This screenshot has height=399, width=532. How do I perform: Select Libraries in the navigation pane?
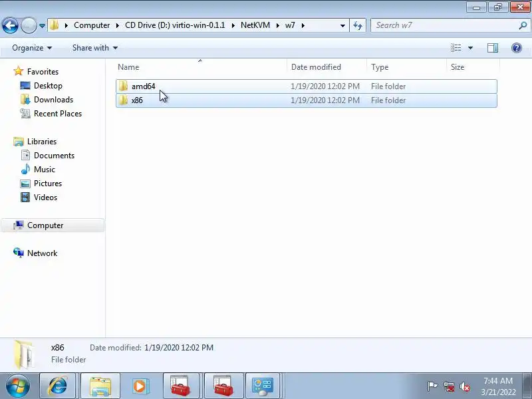coord(42,142)
